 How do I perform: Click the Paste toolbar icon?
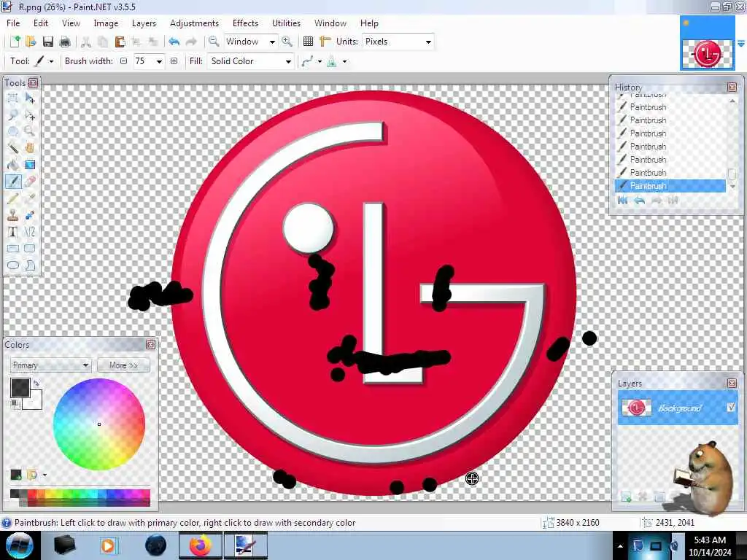point(120,42)
